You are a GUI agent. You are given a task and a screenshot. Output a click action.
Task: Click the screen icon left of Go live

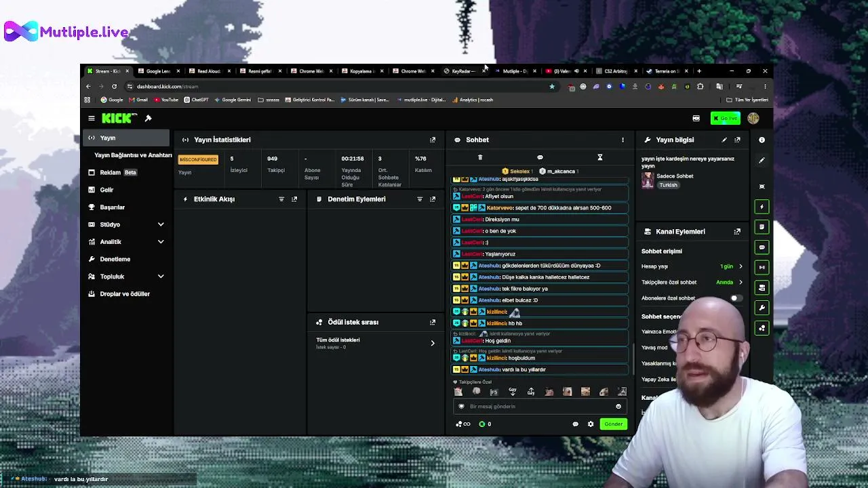[696, 119]
